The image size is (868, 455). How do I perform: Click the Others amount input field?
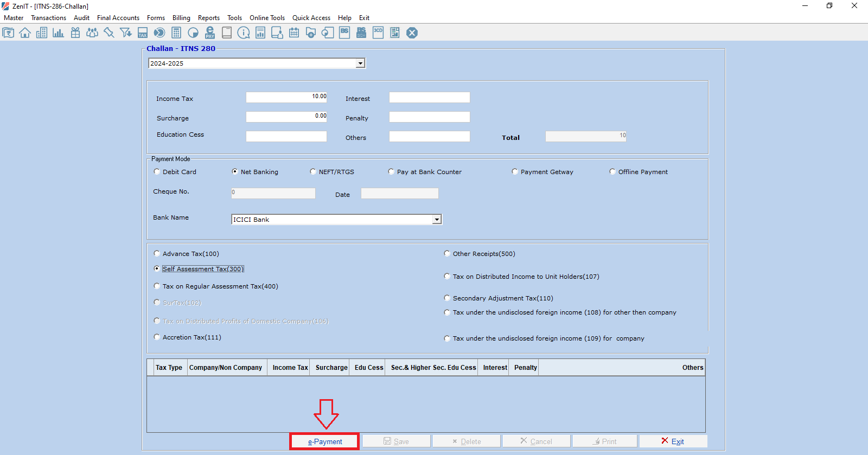(430, 136)
